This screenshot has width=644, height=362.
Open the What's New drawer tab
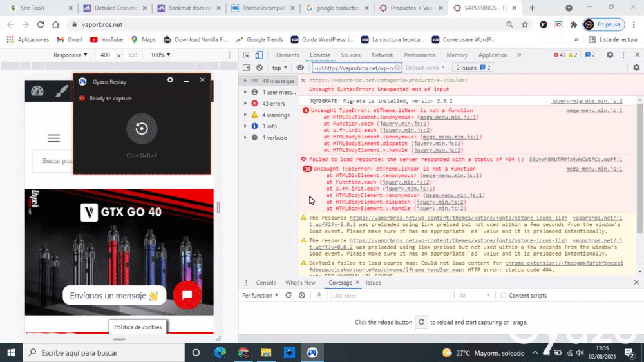tap(300, 283)
